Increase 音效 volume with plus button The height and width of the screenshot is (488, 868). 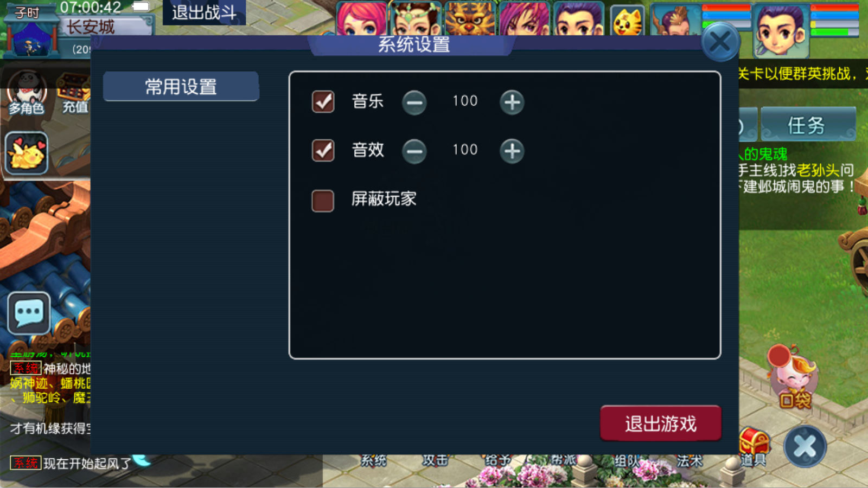coord(512,151)
